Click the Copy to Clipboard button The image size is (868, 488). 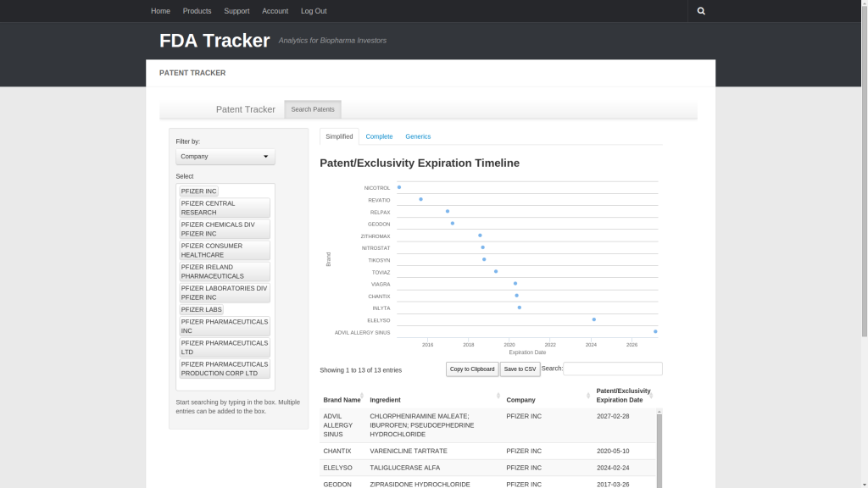point(472,369)
